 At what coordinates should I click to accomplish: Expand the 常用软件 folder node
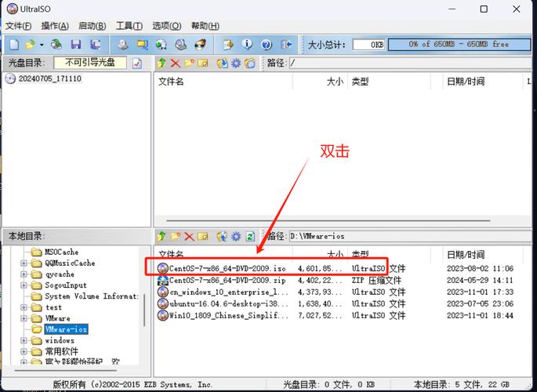24,351
